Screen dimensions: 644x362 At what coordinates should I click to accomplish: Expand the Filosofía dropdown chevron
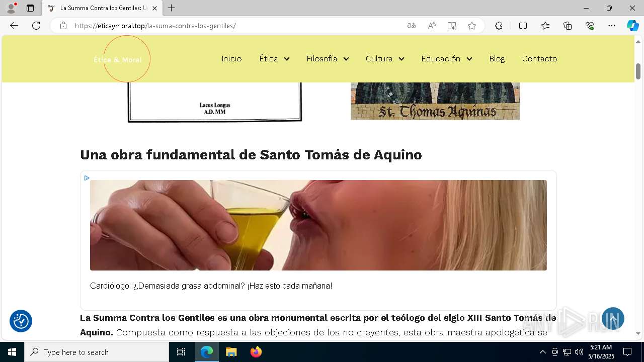click(x=346, y=59)
